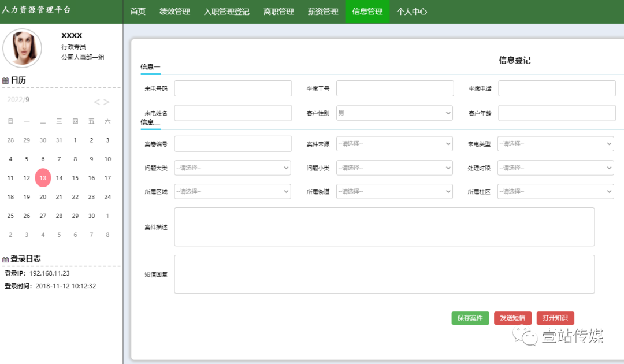Open the 处理时限 dropdown

pos(556,168)
